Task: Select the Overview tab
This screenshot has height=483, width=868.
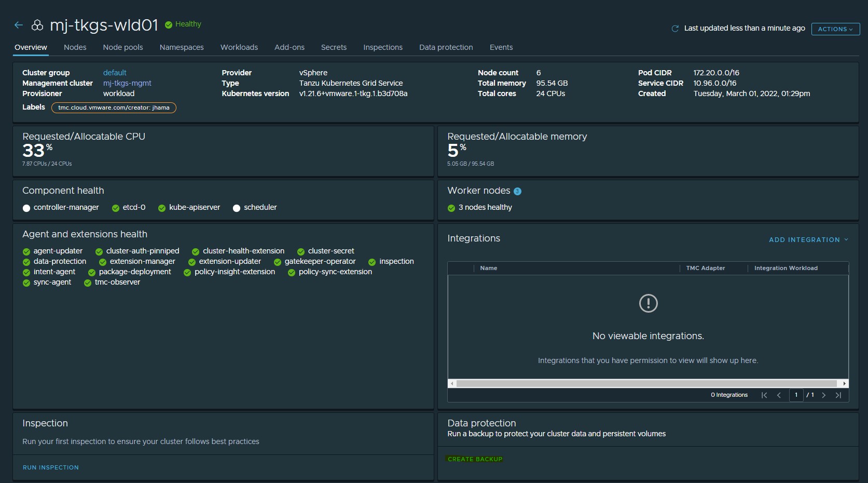Action: click(31, 47)
